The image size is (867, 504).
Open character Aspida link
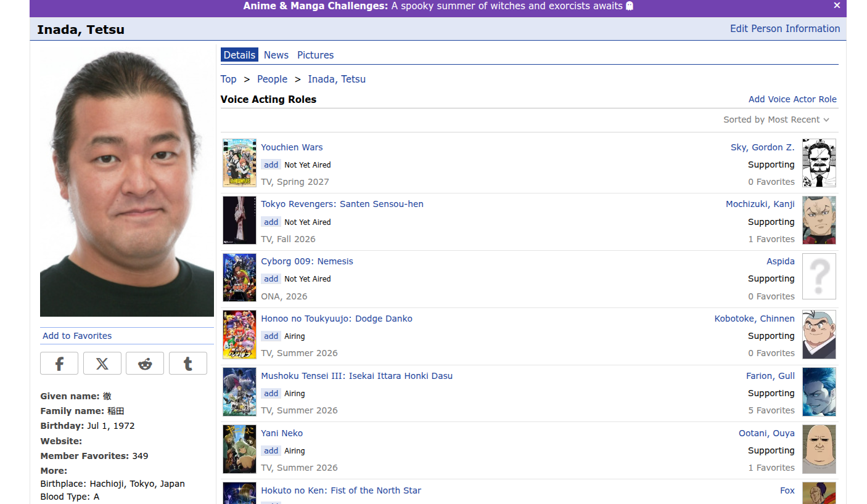(780, 261)
